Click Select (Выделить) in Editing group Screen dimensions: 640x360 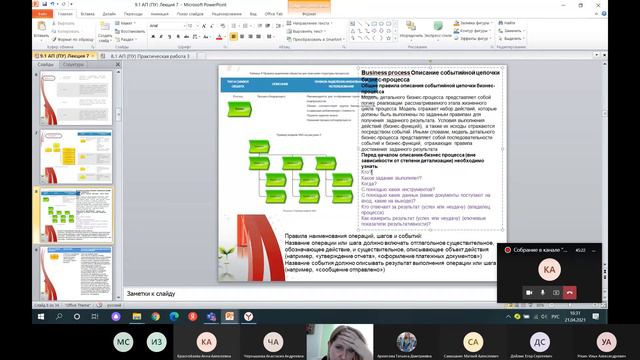(x=511, y=38)
